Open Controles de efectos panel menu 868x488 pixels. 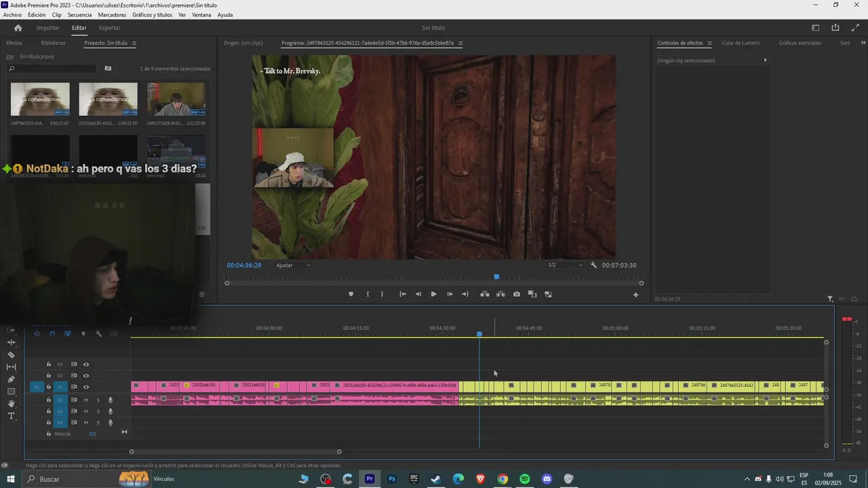[x=709, y=43]
